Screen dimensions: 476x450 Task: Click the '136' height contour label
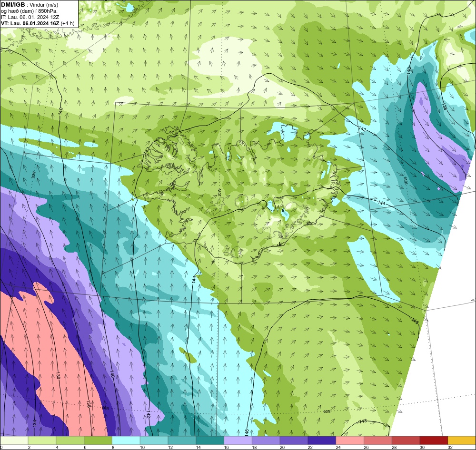(x=58, y=376)
